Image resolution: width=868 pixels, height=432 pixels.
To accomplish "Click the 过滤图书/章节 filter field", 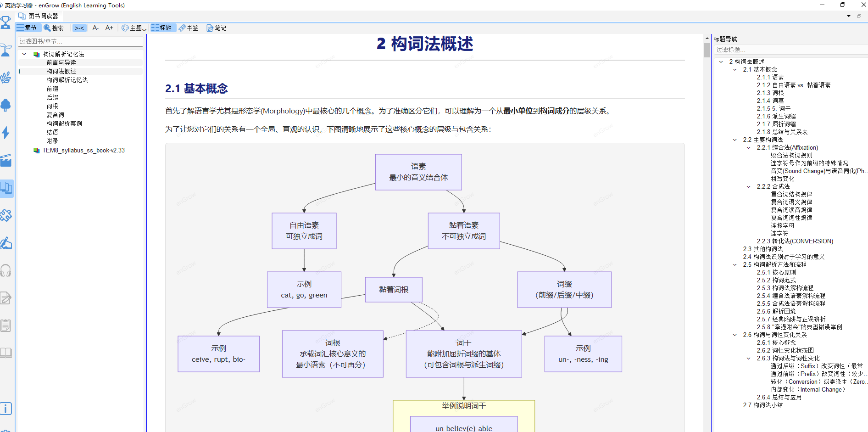I will click(x=80, y=41).
